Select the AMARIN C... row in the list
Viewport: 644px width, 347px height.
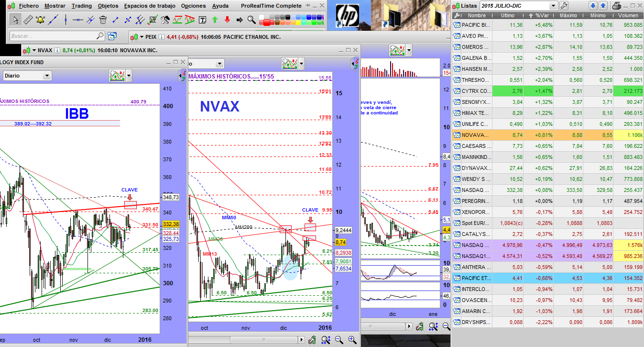point(547,311)
